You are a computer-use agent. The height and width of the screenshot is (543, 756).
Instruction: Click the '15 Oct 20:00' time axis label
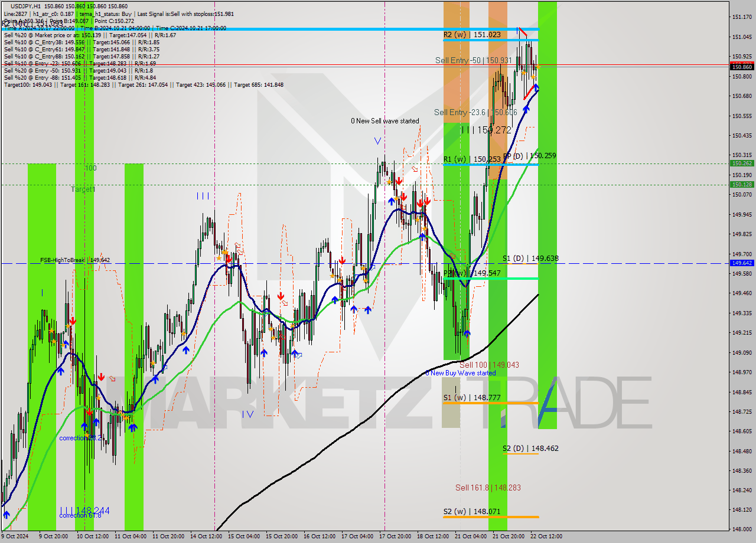(x=282, y=537)
